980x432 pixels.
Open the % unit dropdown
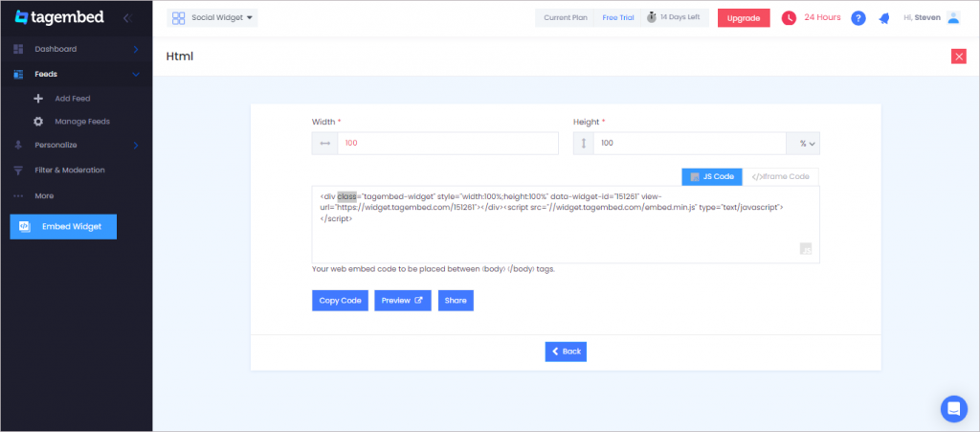coord(803,143)
